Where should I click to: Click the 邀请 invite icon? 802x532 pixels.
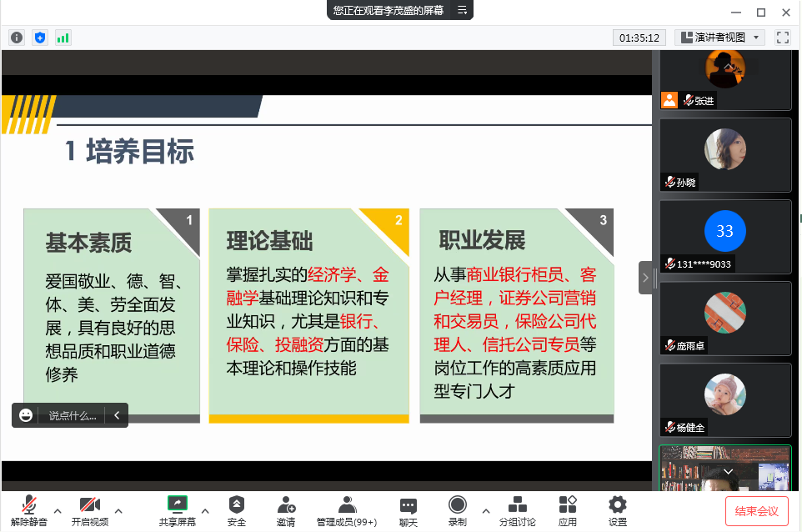click(x=286, y=510)
